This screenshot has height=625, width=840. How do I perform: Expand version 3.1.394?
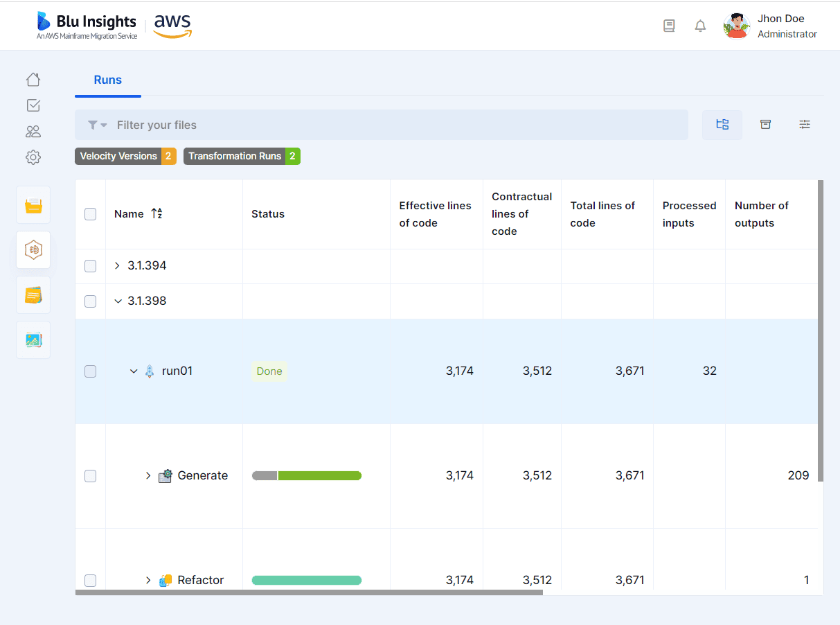(117, 265)
